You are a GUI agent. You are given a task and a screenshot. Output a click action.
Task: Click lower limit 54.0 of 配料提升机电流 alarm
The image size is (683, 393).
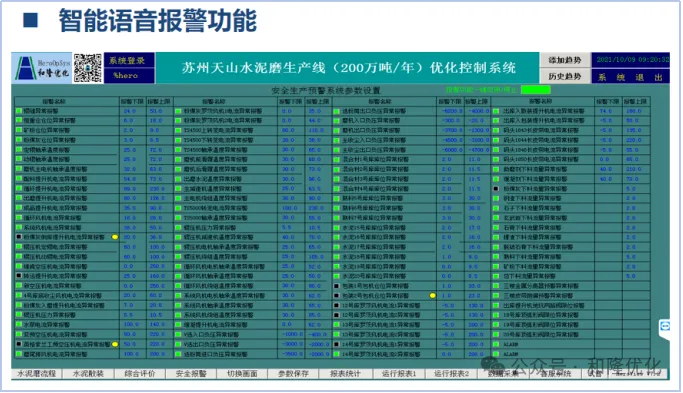coord(129,179)
